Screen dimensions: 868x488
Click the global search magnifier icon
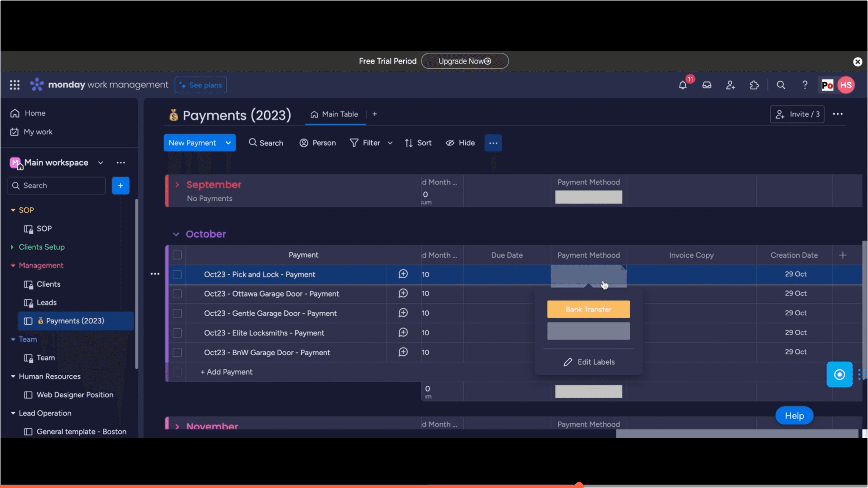(x=781, y=85)
